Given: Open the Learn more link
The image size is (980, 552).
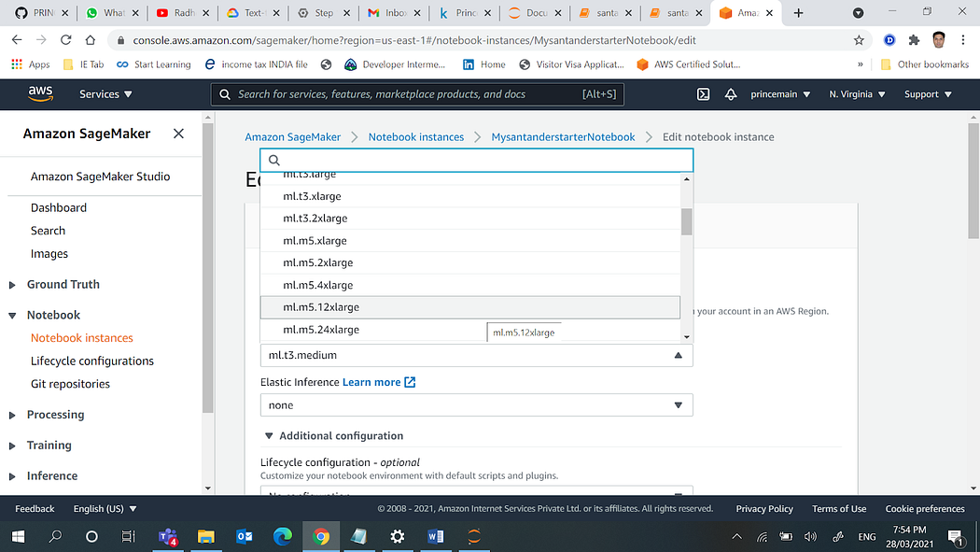Looking at the screenshot, I should click(x=371, y=382).
